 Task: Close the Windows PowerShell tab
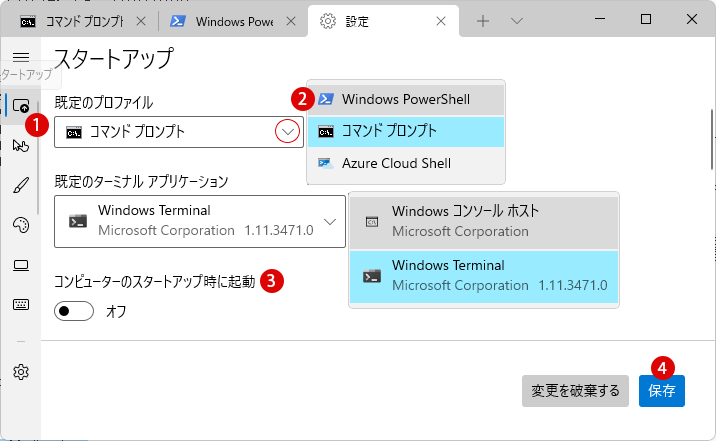291,21
